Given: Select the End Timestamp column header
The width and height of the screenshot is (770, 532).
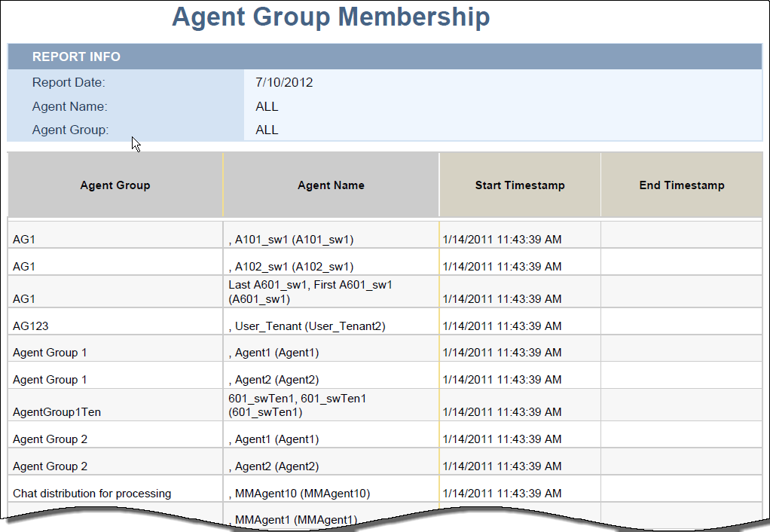Looking at the screenshot, I should point(682,185).
